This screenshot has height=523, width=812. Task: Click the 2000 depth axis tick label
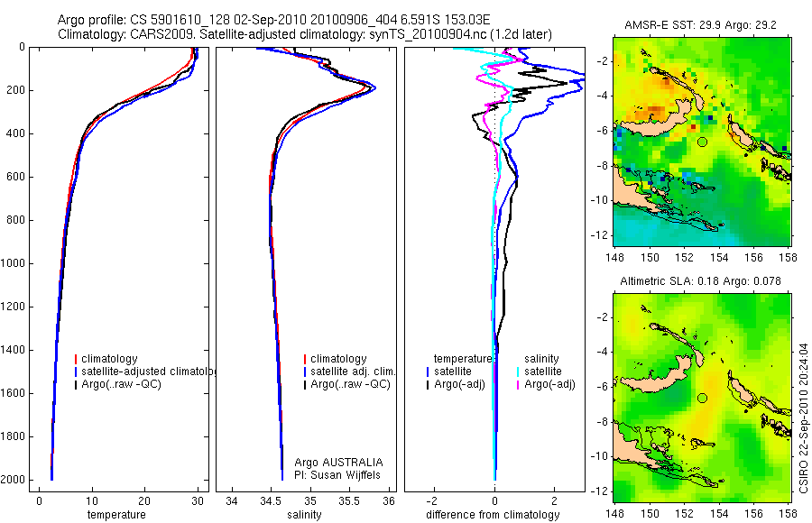[14, 480]
